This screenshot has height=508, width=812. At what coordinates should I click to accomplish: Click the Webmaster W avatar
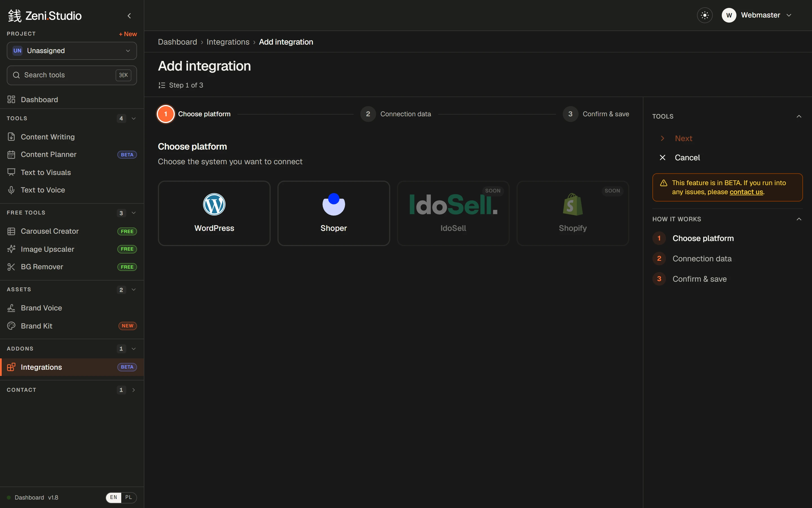[729, 15]
